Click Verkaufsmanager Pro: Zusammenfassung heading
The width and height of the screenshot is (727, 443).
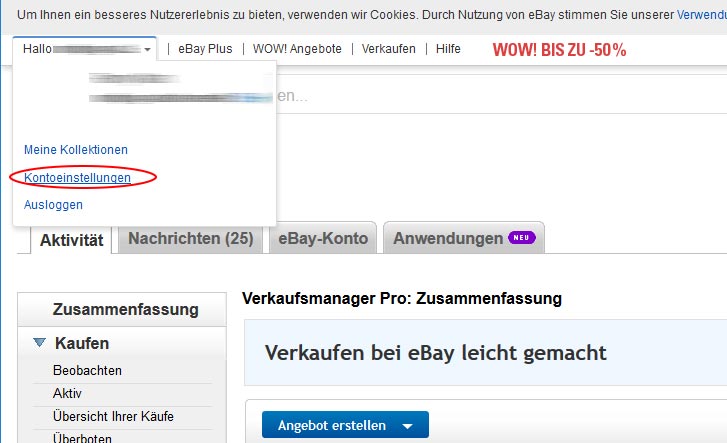(402, 298)
